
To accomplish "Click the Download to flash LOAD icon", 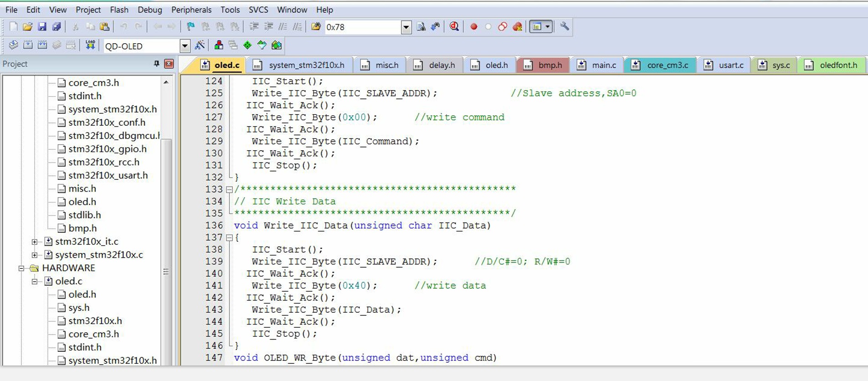I will pos(90,45).
